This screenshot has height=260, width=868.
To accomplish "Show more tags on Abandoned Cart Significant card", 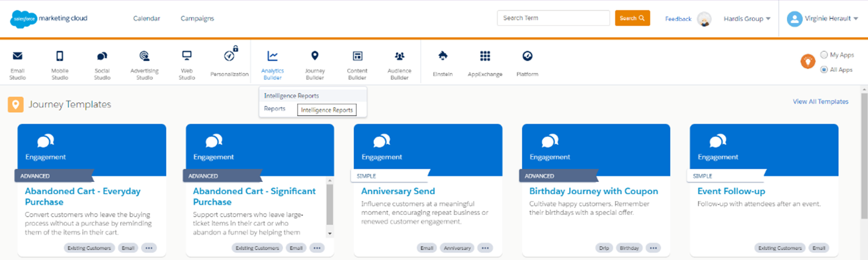I will (317, 248).
